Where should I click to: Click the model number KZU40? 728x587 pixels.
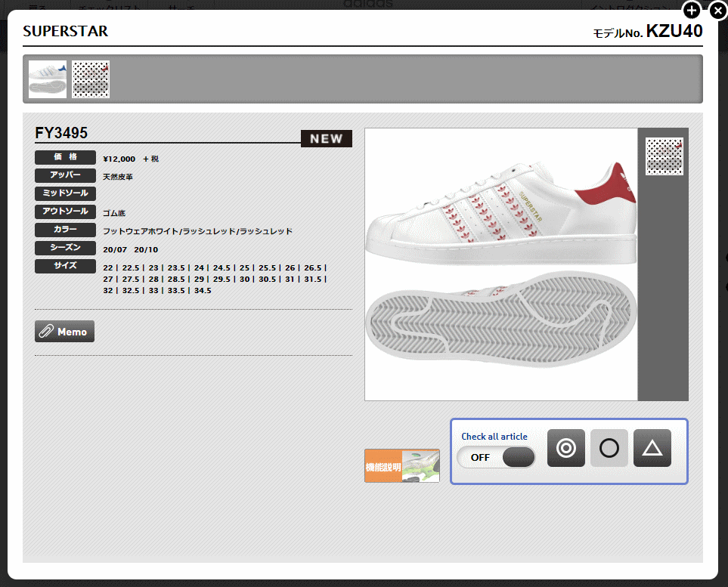[674, 31]
